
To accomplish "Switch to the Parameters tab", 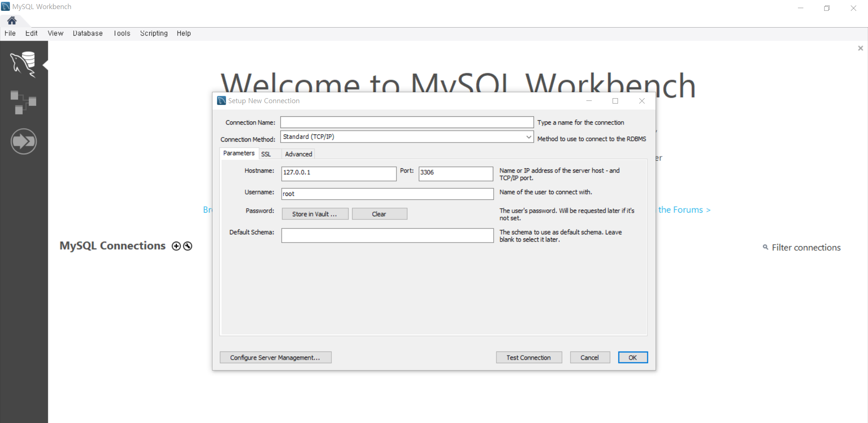I will point(239,153).
